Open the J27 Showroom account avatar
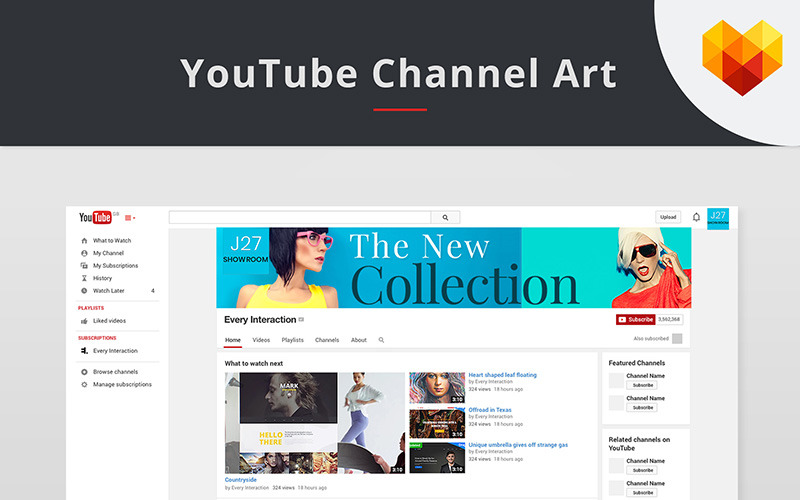This screenshot has height=500, width=800. tap(718, 218)
